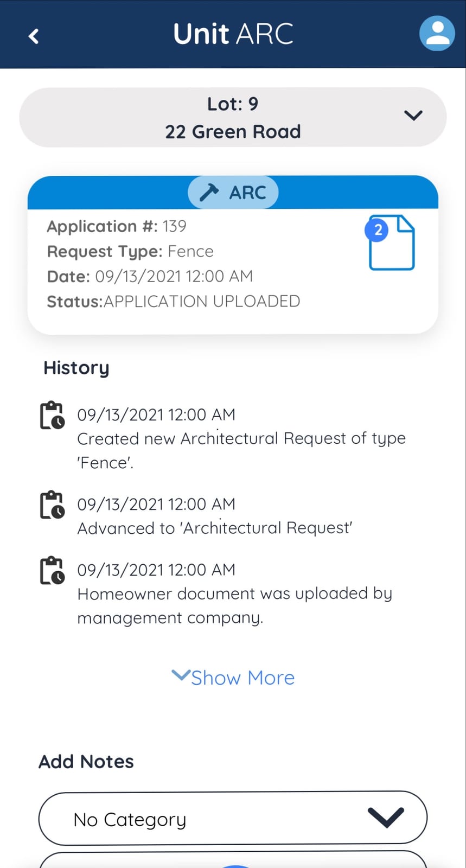Select the Add Notes heading
The image size is (466, 868).
pyautogui.click(x=86, y=762)
